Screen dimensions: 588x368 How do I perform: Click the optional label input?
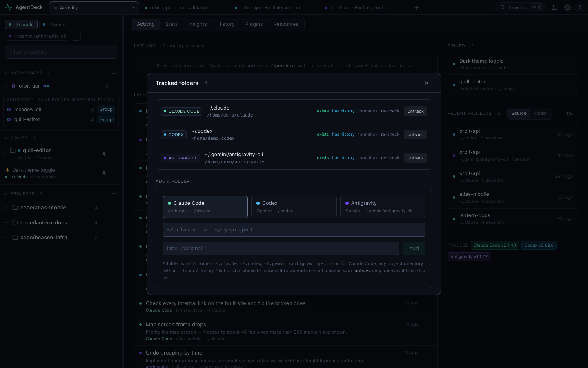coord(281,249)
